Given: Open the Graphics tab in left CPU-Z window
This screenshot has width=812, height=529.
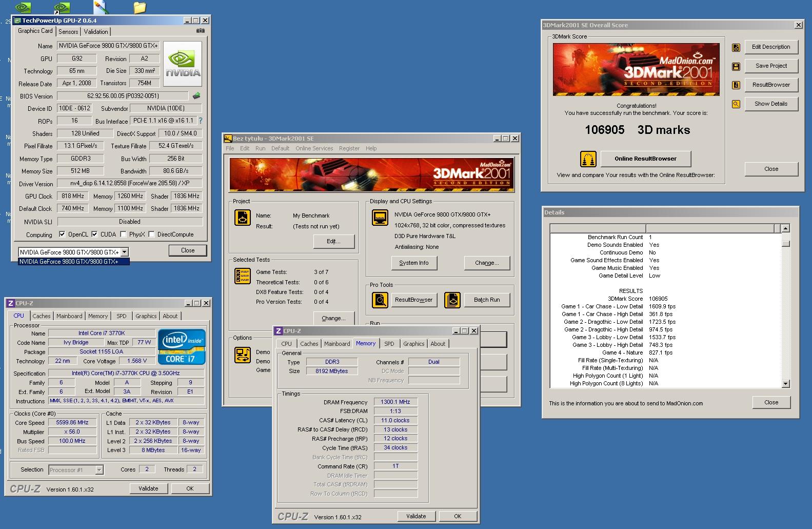Looking at the screenshot, I should 146,316.
